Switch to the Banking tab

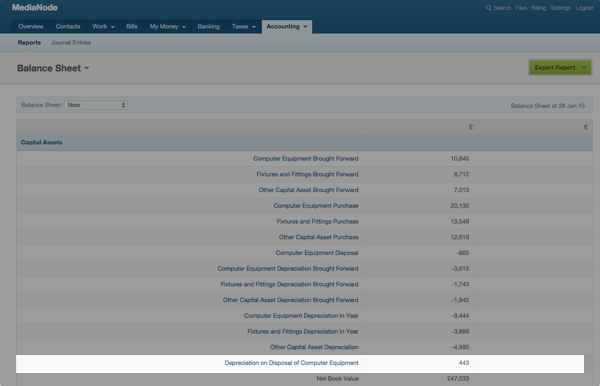pos(209,26)
